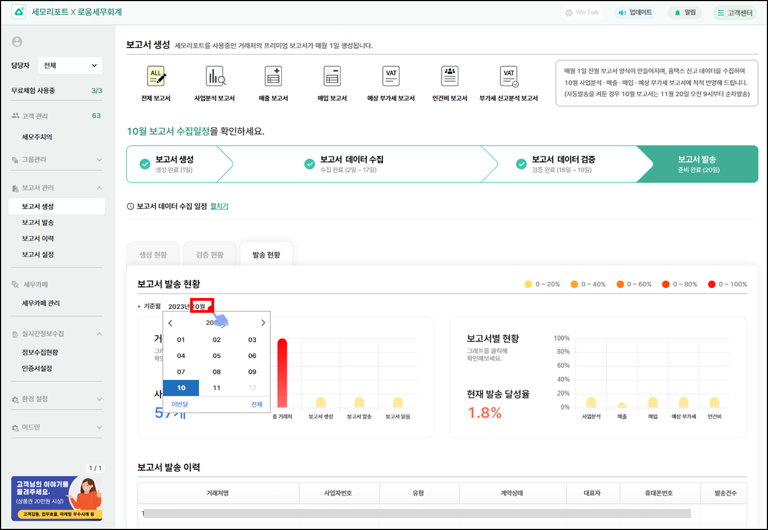This screenshot has width=768, height=530.
Task: Collapse the 보고서 관리 sidebar section
Action: (x=99, y=188)
